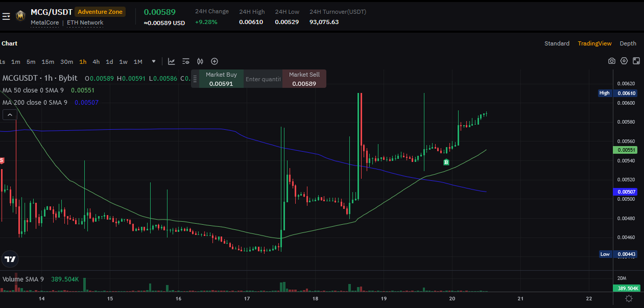Screen dimensions: 644x308
Task: Switch to the Standard chart view
Action: [x=557, y=43]
